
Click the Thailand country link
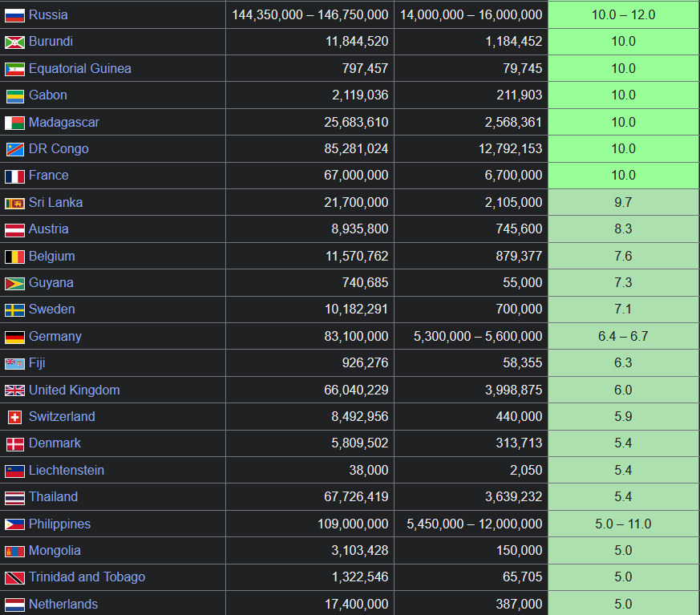coord(53,497)
